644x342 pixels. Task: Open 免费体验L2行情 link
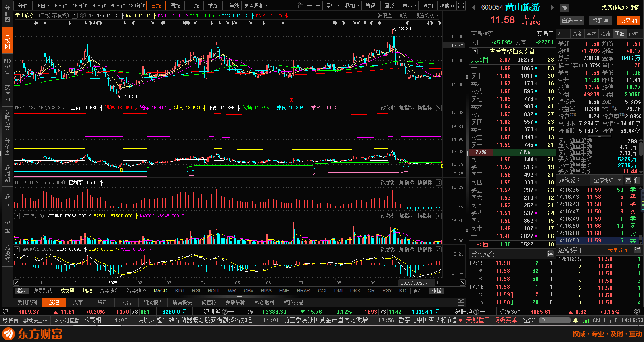620,8
